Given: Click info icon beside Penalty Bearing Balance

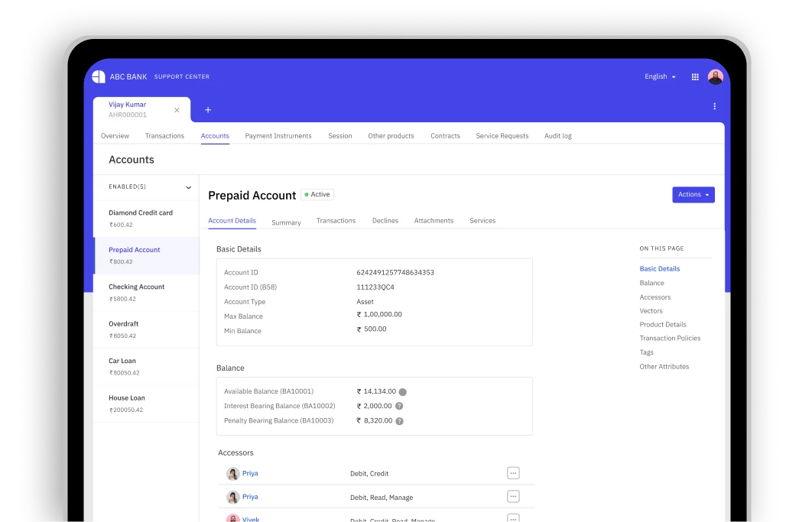Looking at the screenshot, I should coord(399,421).
